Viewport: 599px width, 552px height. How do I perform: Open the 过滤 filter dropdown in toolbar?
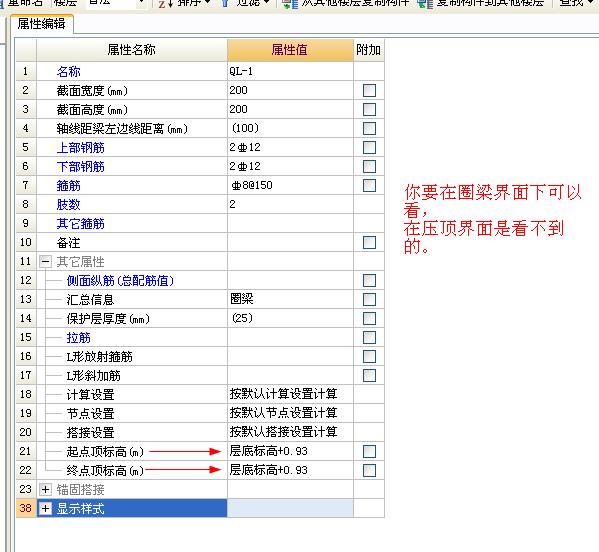point(245,3)
